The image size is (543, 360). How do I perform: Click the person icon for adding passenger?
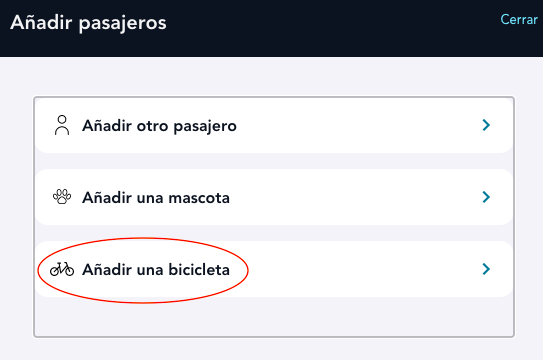tap(62, 125)
